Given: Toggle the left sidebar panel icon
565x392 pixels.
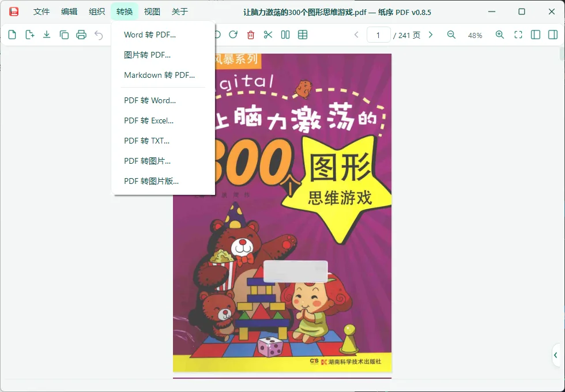Looking at the screenshot, I should coord(536,35).
